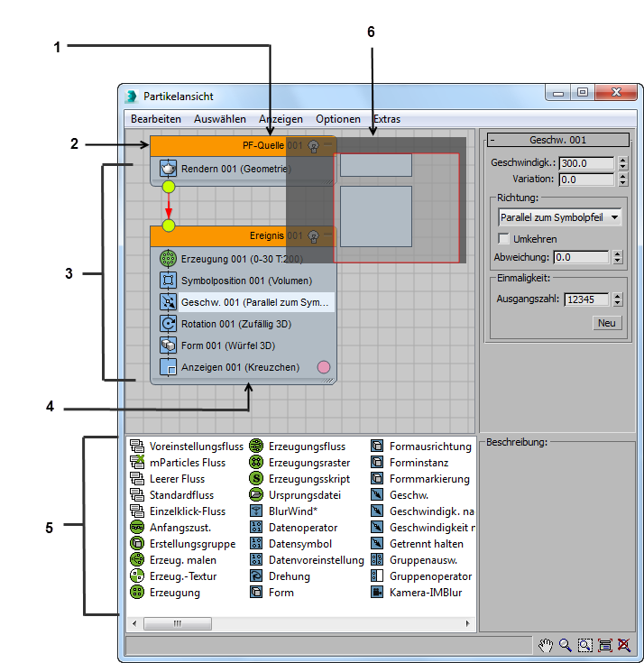Click the Anzeigen 001 operator icon
Image resolution: width=644 pixels, height=663 pixels.
click(168, 367)
